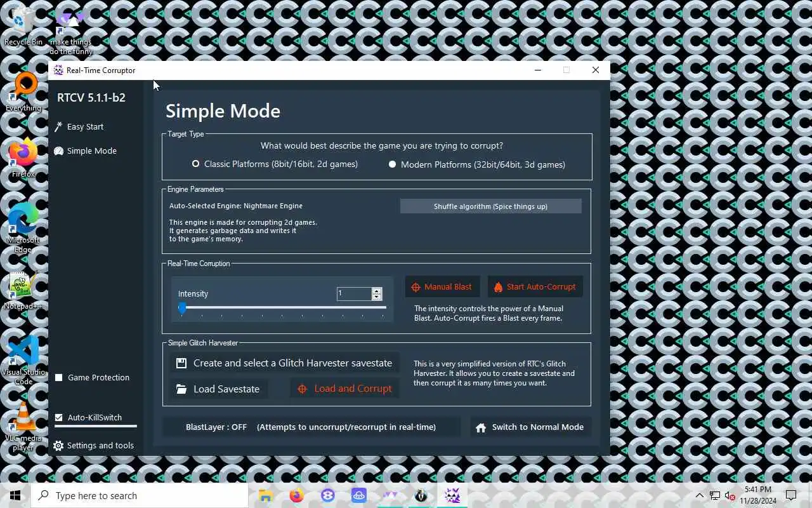Open the Windows Start menu
The height and width of the screenshot is (508, 812).
pyautogui.click(x=15, y=495)
